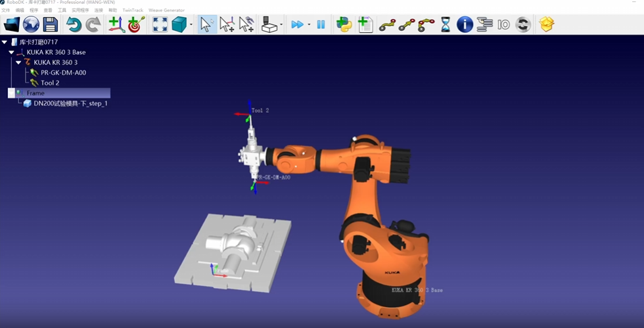Click the Open station folder icon

(12, 25)
